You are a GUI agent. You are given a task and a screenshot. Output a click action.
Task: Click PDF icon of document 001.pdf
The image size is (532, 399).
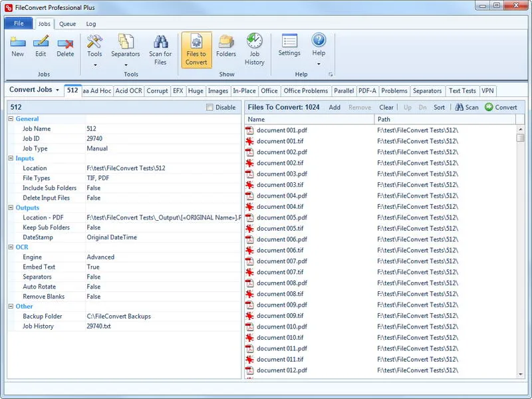(x=250, y=130)
